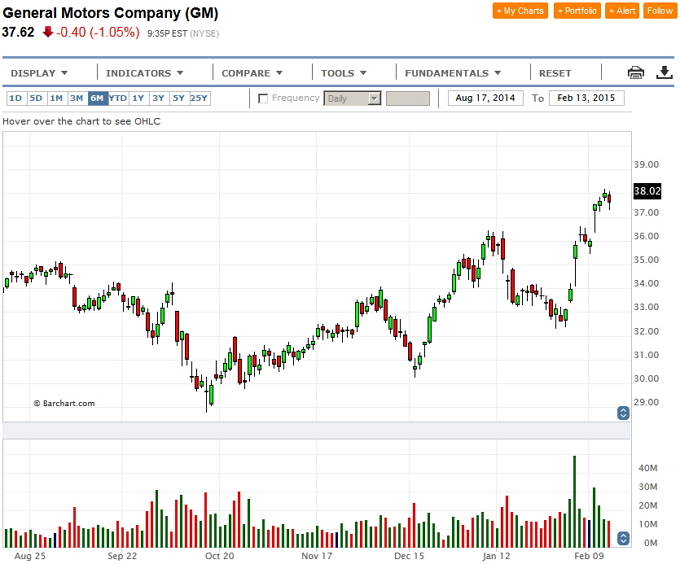Viewport: 680px width, 564px height.
Task: Click the download chart icon
Action: point(664,72)
